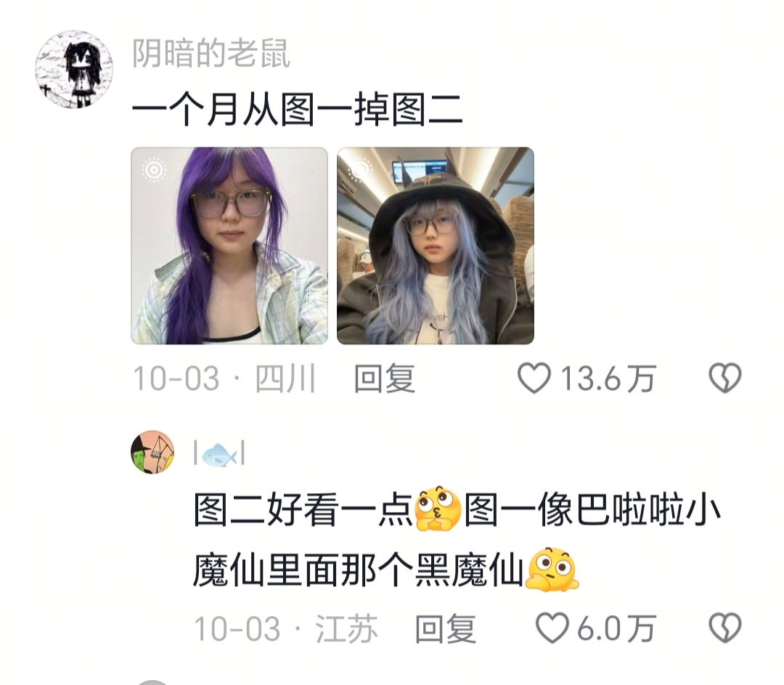The height and width of the screenshot is (685, 784).
Task: Dislike the top comment via broken heart
Action: 725,378
